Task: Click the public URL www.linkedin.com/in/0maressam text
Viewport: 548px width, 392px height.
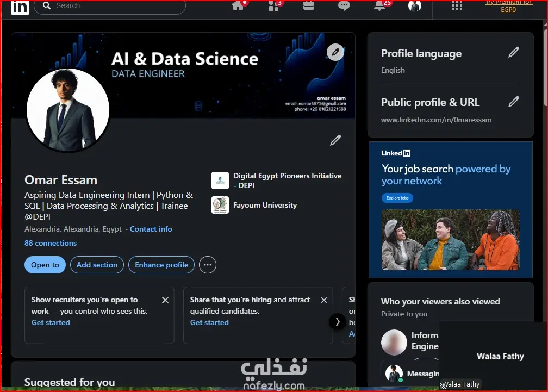Action: tap(436, 120)
